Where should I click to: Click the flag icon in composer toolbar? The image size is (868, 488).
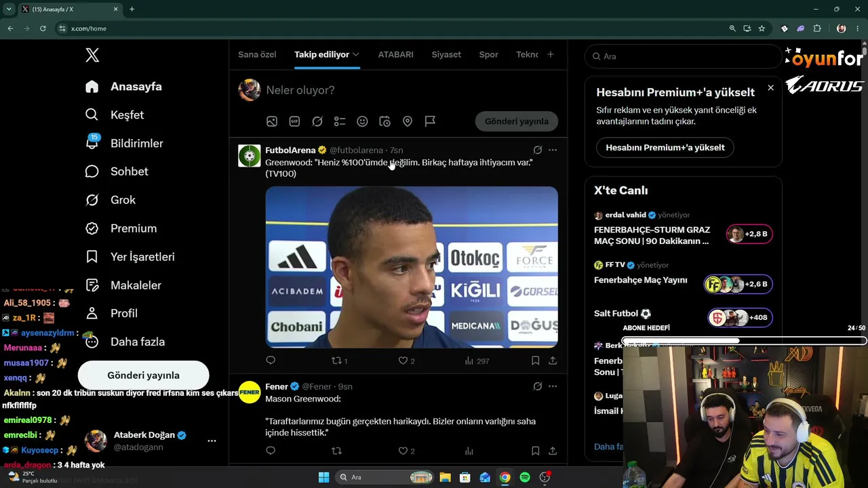pyautogui.click(x=430, y=121)
